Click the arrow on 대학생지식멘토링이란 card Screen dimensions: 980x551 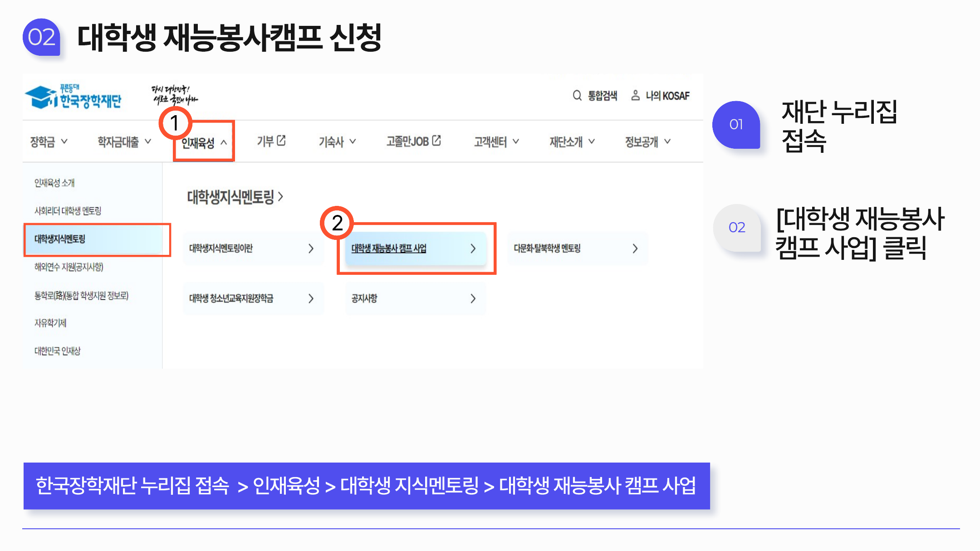pyautogui.click(x=311, y=249)
